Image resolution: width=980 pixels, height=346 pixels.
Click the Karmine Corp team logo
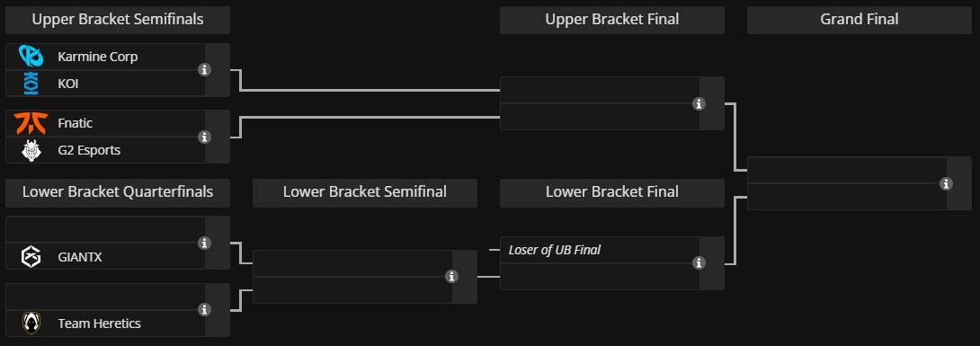point(31,57)
